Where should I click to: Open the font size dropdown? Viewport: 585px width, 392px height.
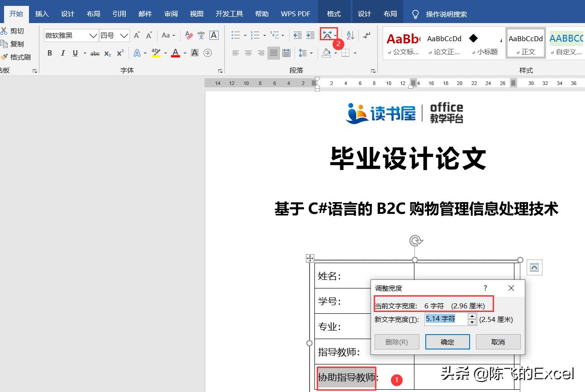[124, 35]
